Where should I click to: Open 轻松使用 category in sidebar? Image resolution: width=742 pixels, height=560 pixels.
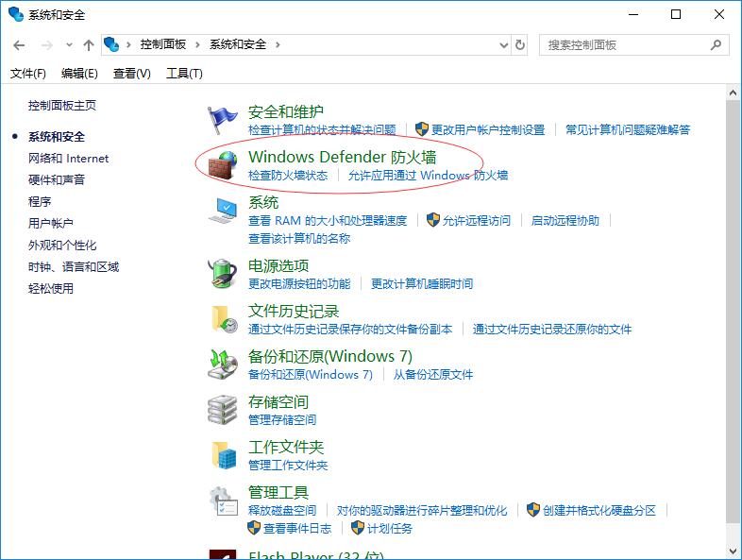[x=51, y=288]
